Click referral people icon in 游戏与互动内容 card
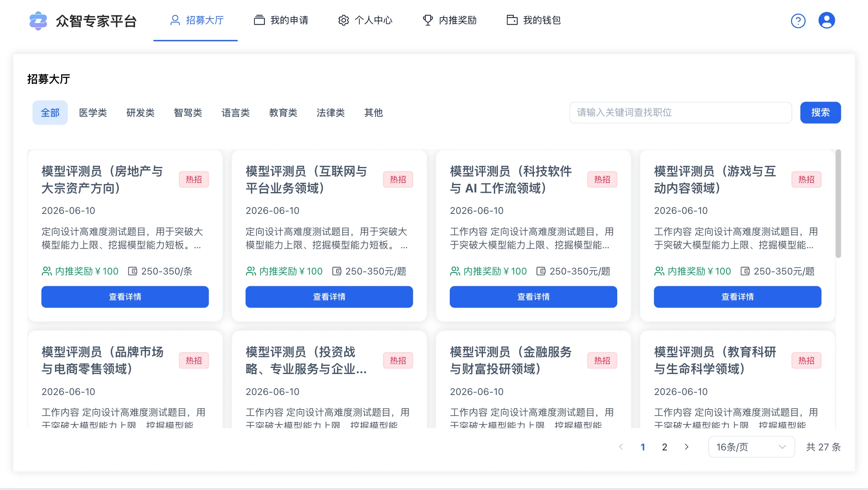868x490 pixels. [x=660, y=271]
